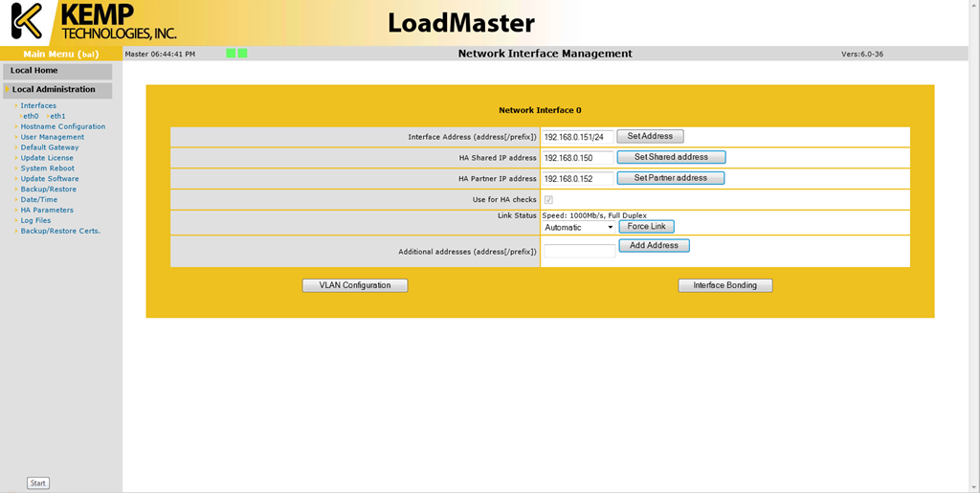Screen dimensions: 980x493
Task: Open Backup/Restore page
Action: point(48,190)
